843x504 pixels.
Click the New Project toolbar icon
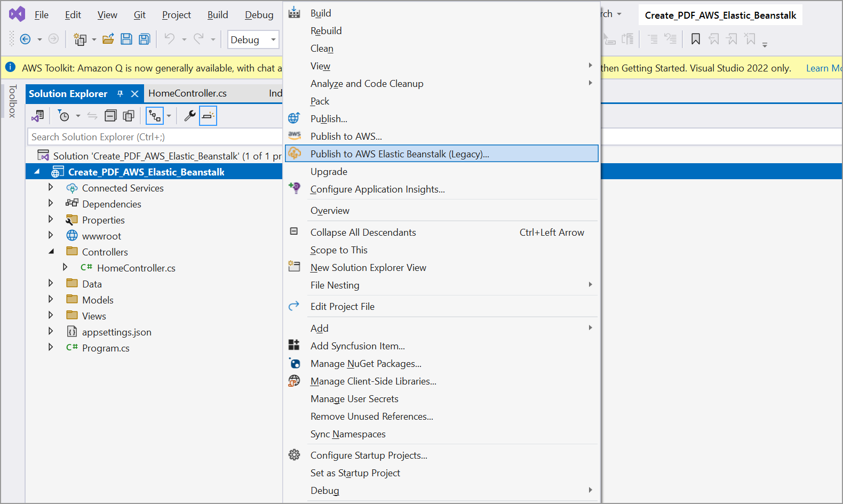click(x=80, y=39)
